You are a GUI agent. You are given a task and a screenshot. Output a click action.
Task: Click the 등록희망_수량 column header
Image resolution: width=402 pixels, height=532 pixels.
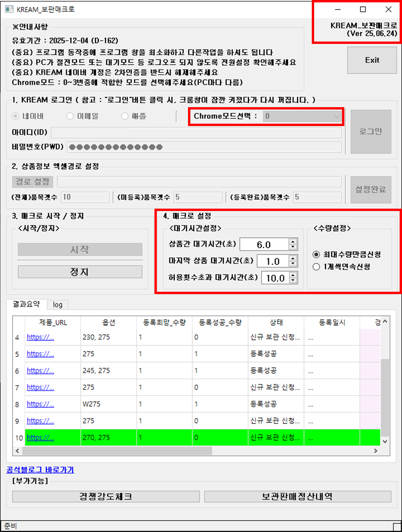[x=164, y=322]
